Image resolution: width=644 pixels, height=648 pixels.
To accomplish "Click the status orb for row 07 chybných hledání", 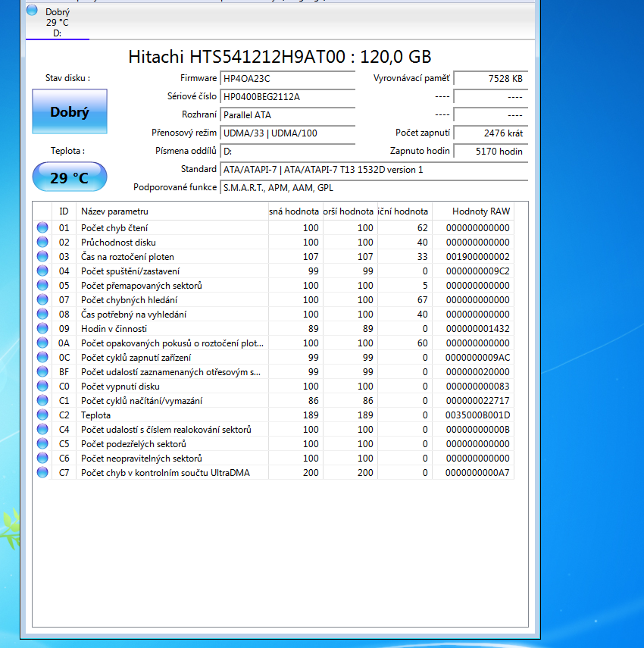I will tap(42, 299).
